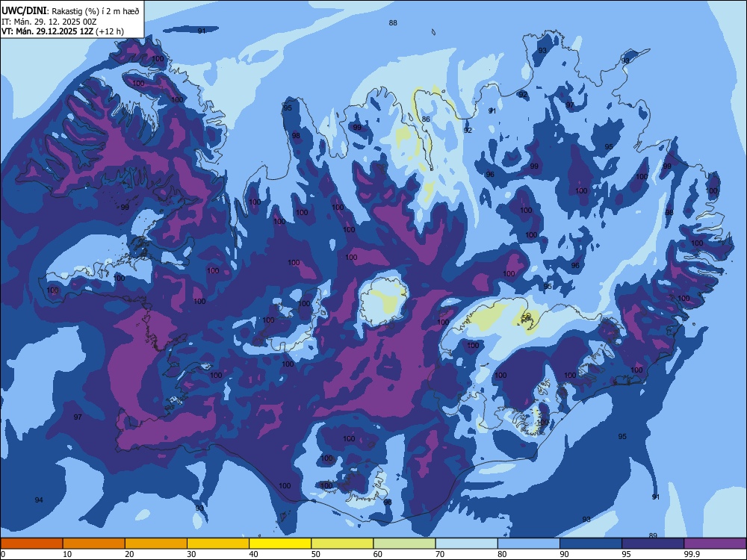747x560 pixels.
Task: Click the light green 60–70 legend swatch
Action: (x=404, y=544)
